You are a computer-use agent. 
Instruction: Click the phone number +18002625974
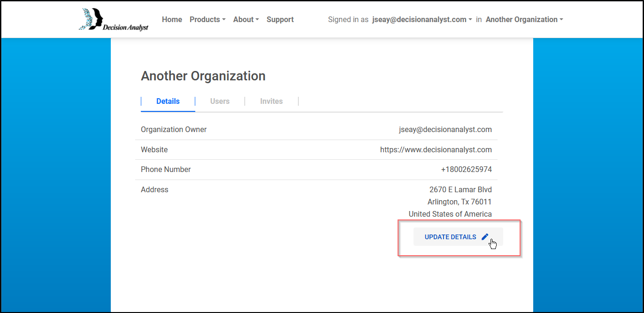tap(467, 169)
